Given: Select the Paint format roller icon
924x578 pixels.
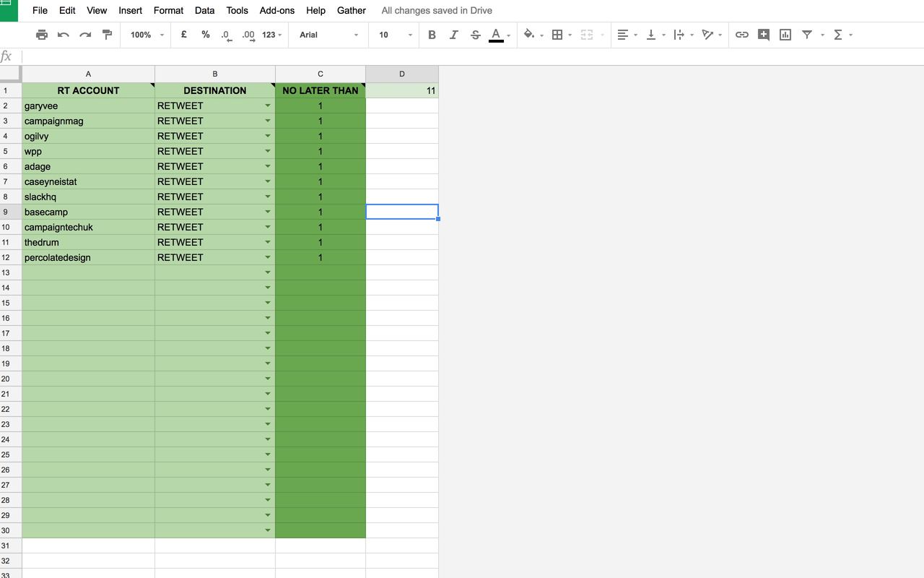Looking at the screenshot, I should coord(107,35).
